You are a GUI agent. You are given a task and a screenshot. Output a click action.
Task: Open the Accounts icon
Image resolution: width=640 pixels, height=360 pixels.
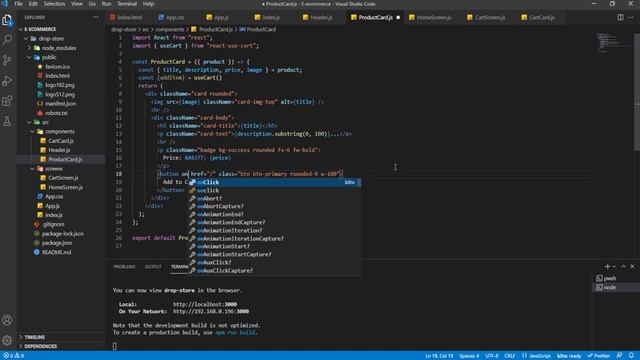pyautogui.click(x=7, y=320)
